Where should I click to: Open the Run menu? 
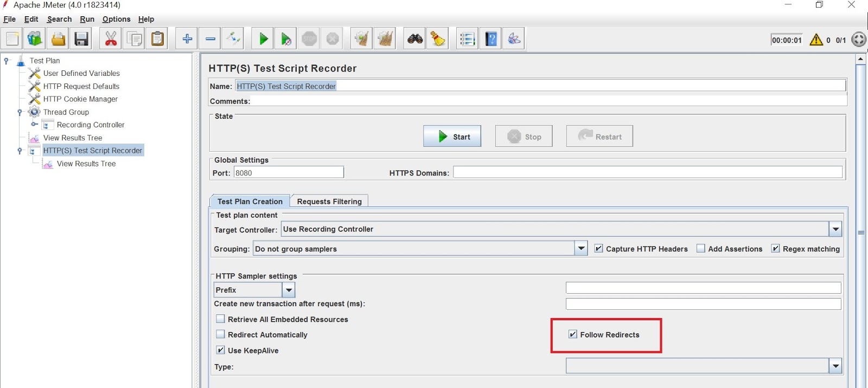click(x=87, y=19)
